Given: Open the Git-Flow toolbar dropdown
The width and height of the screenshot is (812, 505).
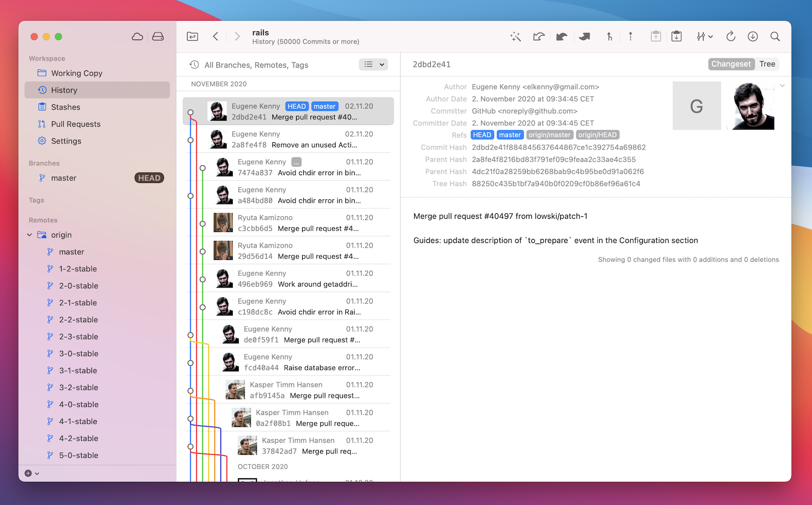Looking at the screenshot, I should click(705, 36).
